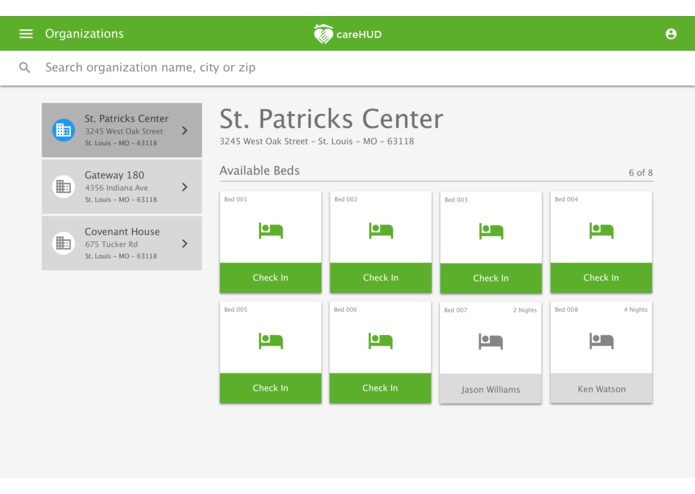The image size is (695, 494).
Task: Click the 'Bed 004' label
Action: (x=566, y=199)
